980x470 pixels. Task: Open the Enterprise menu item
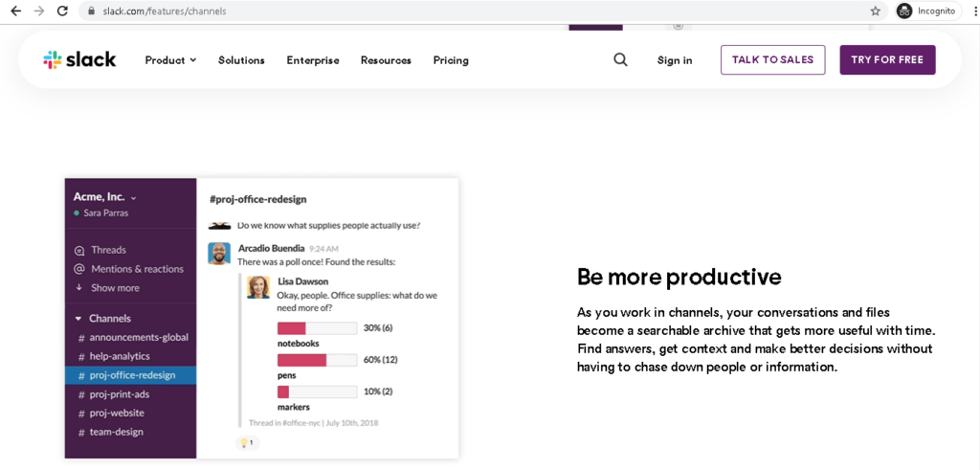313,60
